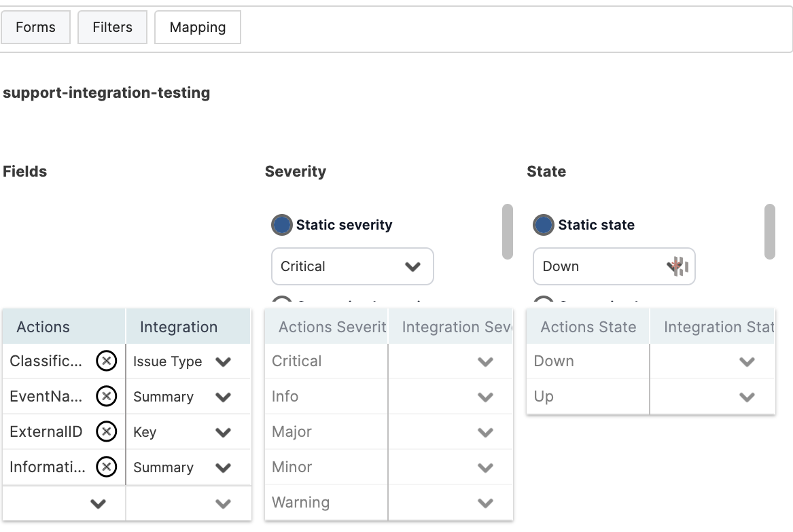Remove the EventName field mapping
The height and width of the screenshot is (532, 793).
point(106,397)
